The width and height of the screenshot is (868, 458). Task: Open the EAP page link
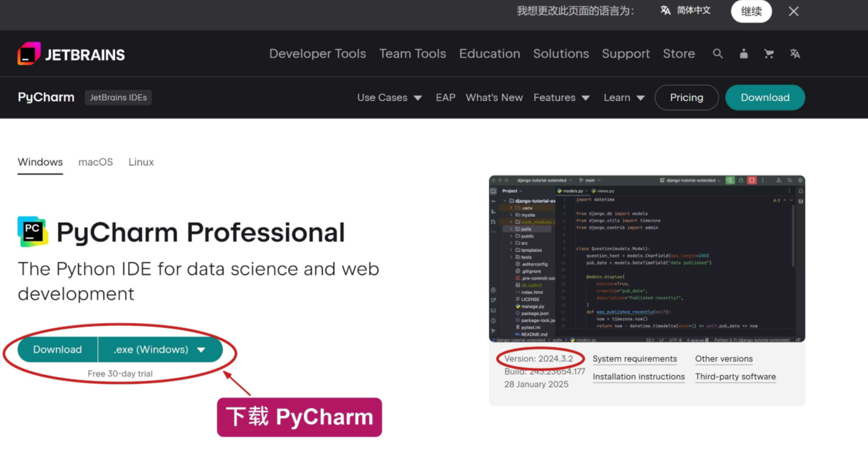tap(446, 98)
